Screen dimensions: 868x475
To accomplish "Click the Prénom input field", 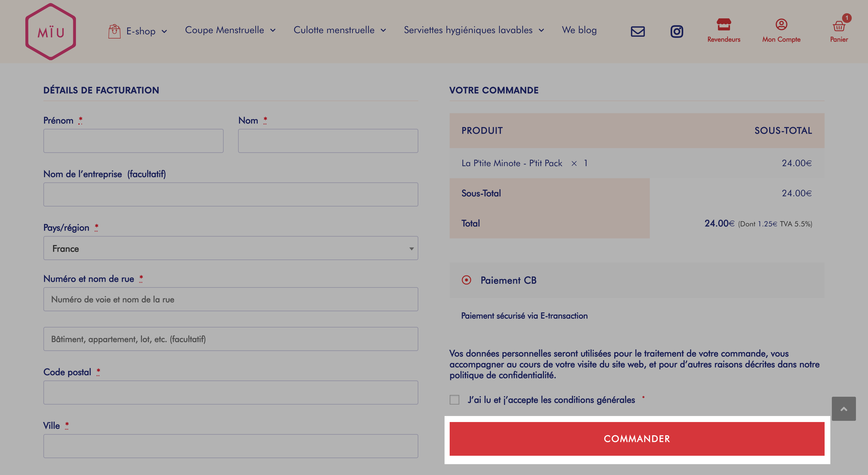I will pos(134,141).
